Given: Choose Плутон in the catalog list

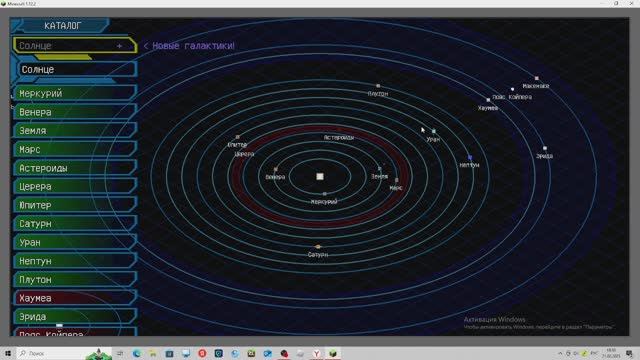Looking at the screenshot, I should (x=75, y=280).
